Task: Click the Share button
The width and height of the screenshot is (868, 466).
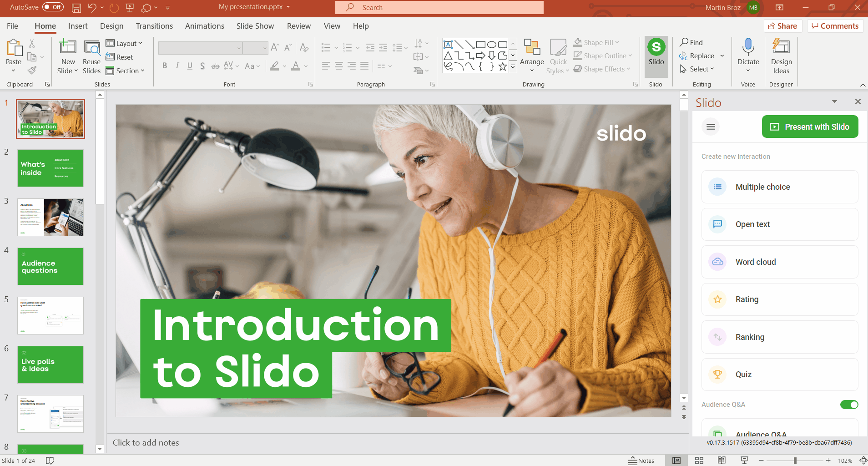Action: pos(782,26)
